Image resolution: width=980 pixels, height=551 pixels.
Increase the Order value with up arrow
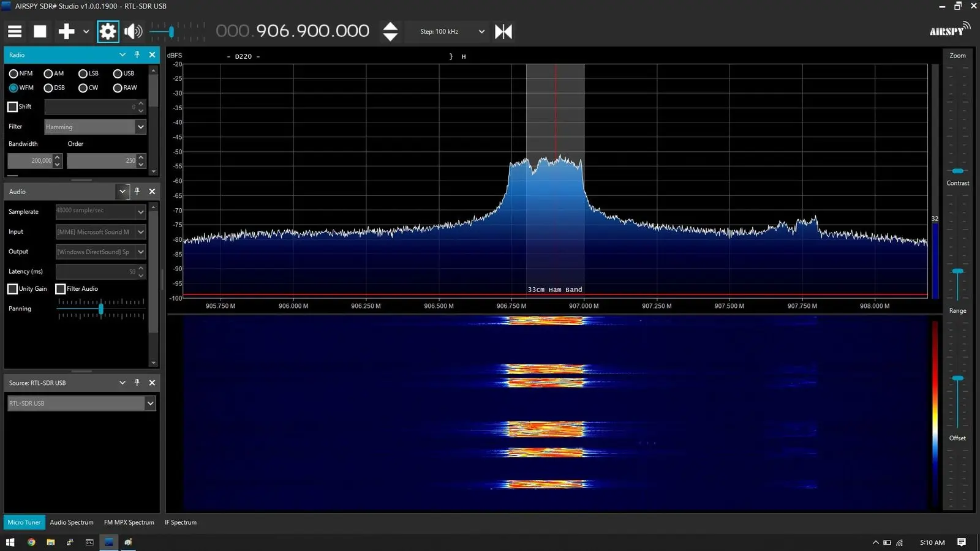pyautogui.click(x=141, y=157)
